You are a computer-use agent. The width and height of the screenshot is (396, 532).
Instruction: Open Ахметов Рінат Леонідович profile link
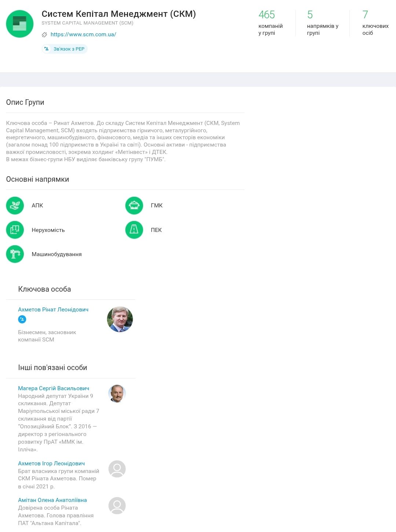(53, 310)
